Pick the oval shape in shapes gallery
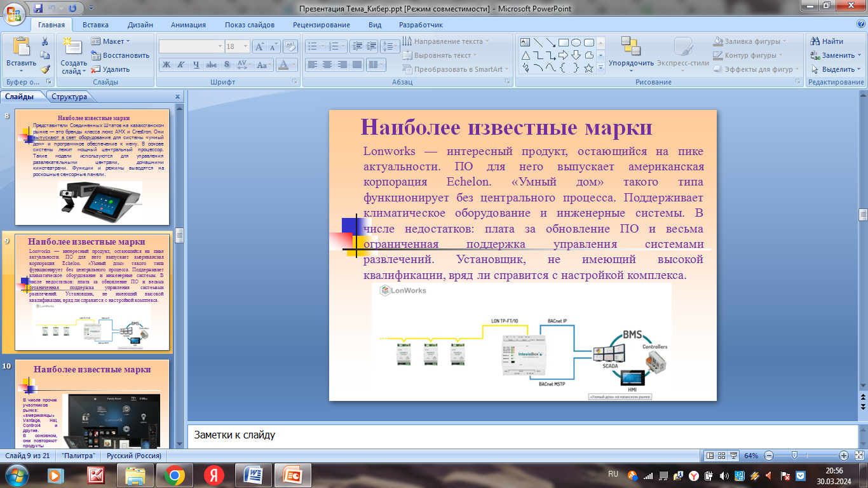 576,43
